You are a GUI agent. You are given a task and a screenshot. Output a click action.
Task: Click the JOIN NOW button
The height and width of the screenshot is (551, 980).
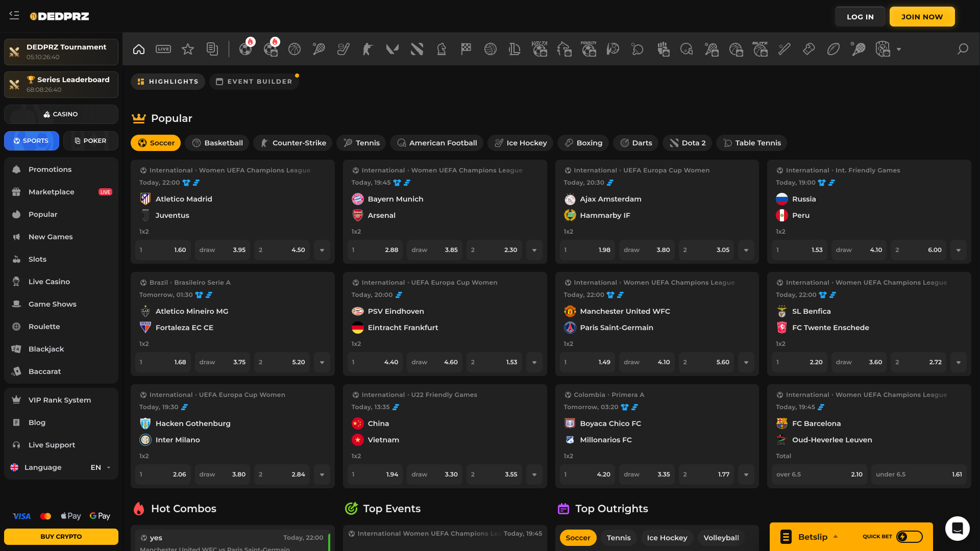pos(922,16)
